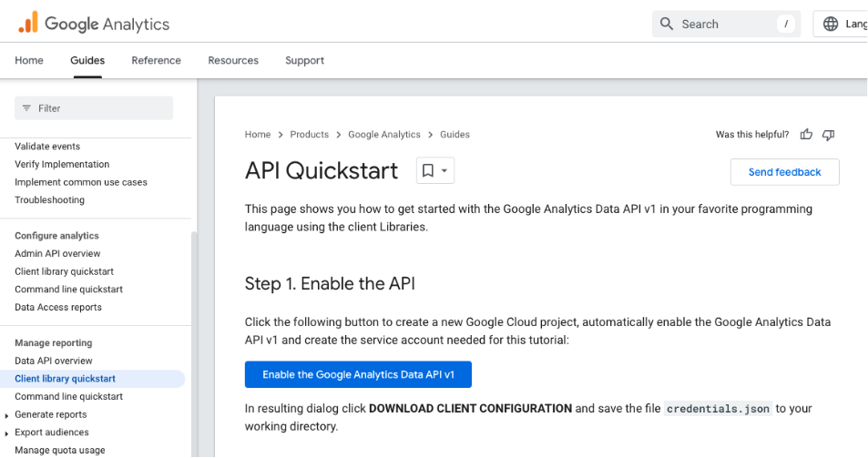The width and height of the screenshot is (868, 458).
Task: Click the language globe icon
Action: [x=831, y=24]
